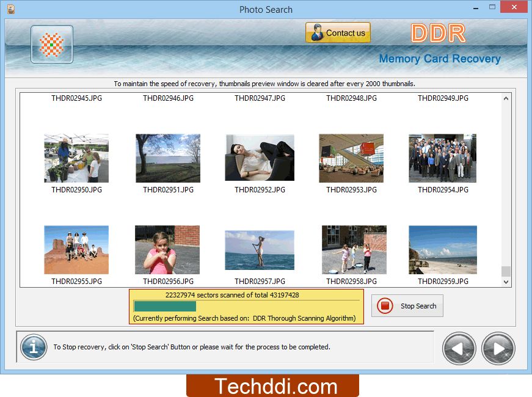Select the THDR02953.JPG building lobby thumbnail
The width and height of the screenshot is (532, 397).
[351, 158]
